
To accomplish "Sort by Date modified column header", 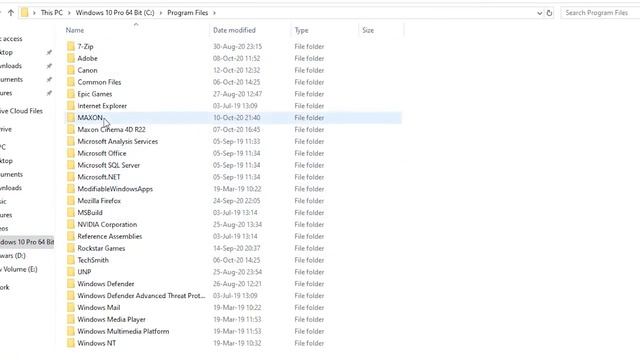I will (234, 30).
